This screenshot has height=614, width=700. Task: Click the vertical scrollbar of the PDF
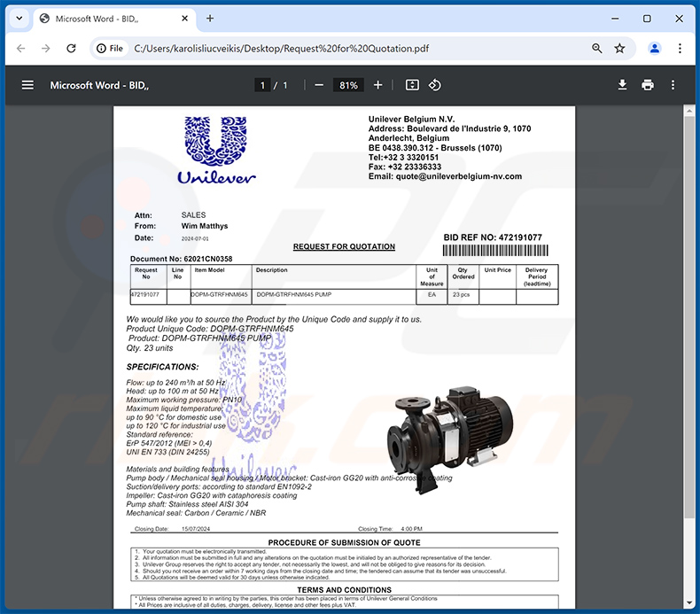point(689,266)
